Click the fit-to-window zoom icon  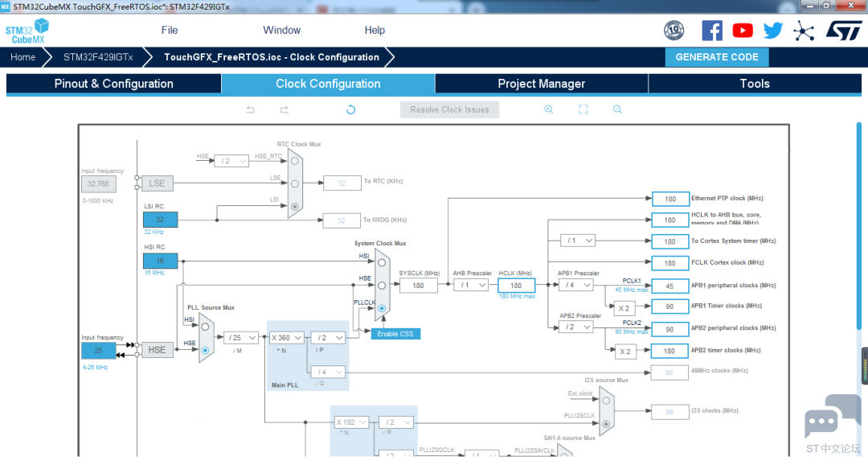tap(583, 109)
